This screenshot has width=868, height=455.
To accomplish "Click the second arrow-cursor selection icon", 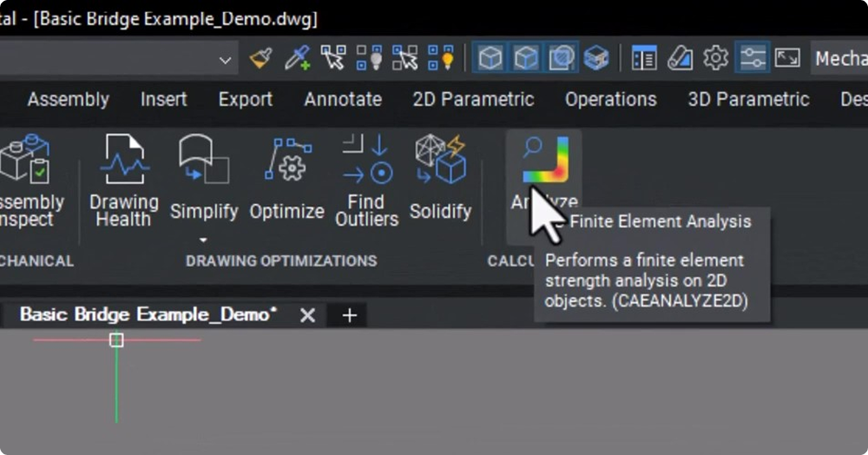I will (404, 57).
